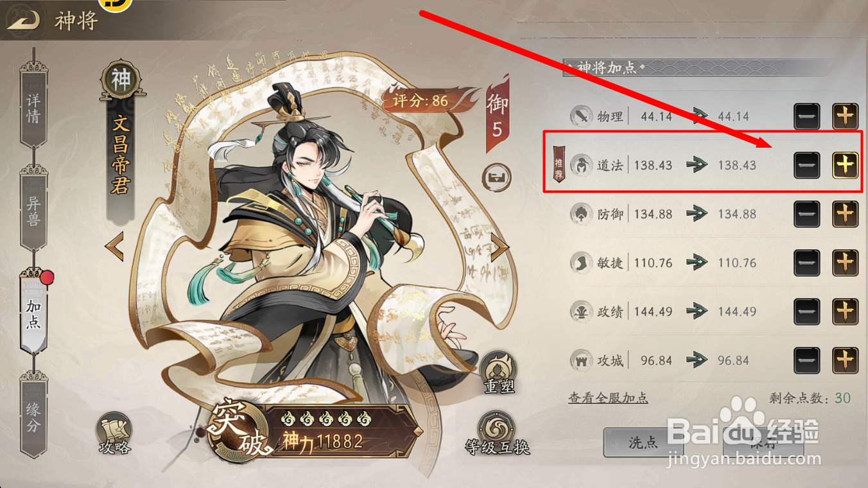Screen dimensions: 868x488
Task: Open 查看全服加点 link
Action: [608, 398]
